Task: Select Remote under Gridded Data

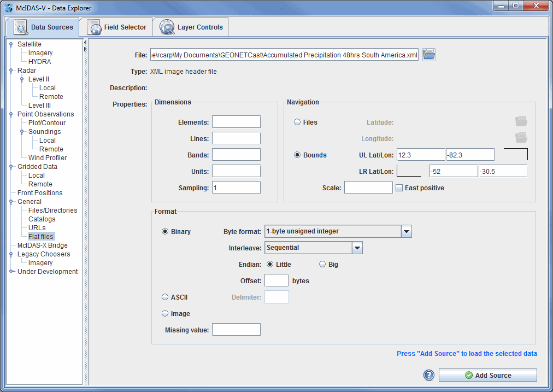Action: click(x=40, y=184)
